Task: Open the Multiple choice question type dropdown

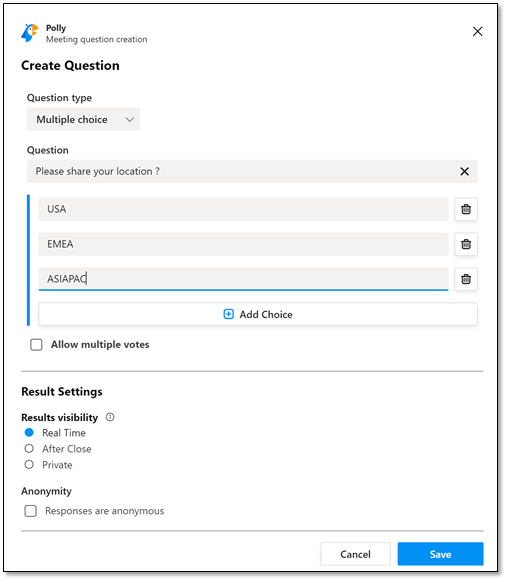Action: coord(83,119)
